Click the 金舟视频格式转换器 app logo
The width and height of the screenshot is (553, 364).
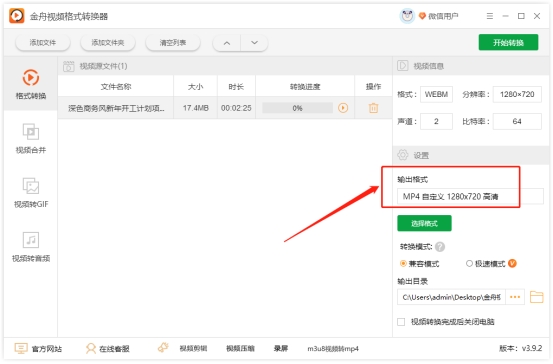tap(17, 16)
